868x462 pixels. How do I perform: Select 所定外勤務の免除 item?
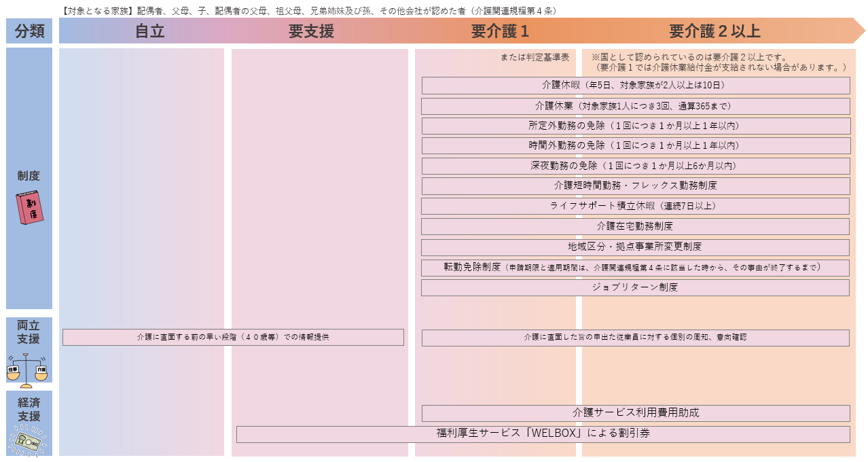click(635, 126)
